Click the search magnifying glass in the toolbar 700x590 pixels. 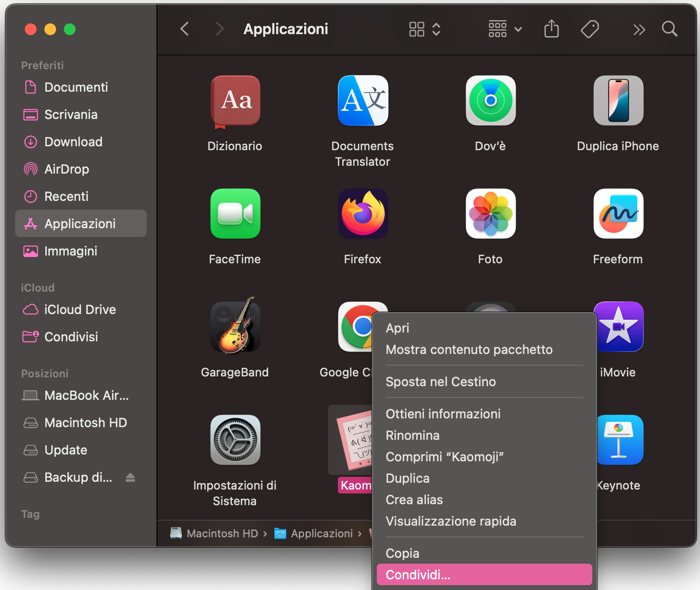click(669, 29)
